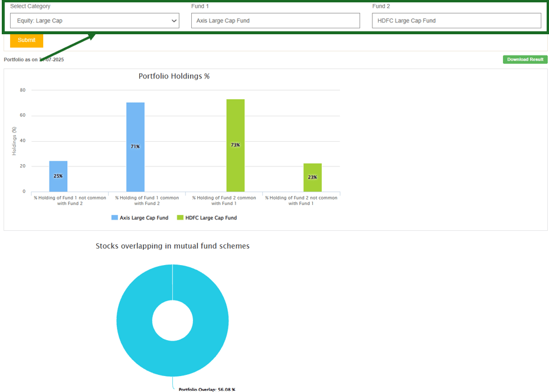Click the Fund 2 not common axis label

tap(301, 201)
